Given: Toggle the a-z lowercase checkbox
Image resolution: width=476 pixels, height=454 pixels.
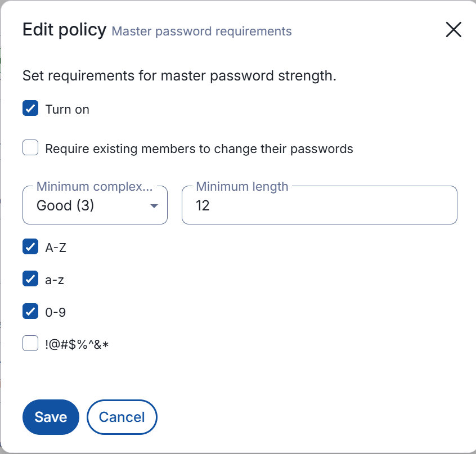Looking at the screenshot, I should point(30,278).
